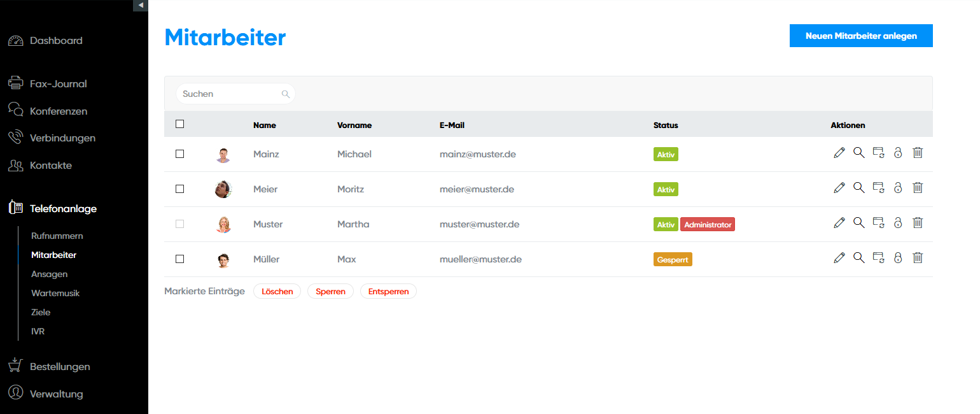Click into the Suchen search field

click(x=229, y=94)
